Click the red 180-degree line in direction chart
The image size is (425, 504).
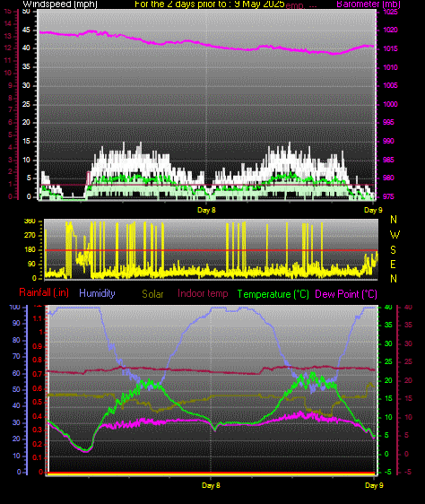[x=212, y=250]
